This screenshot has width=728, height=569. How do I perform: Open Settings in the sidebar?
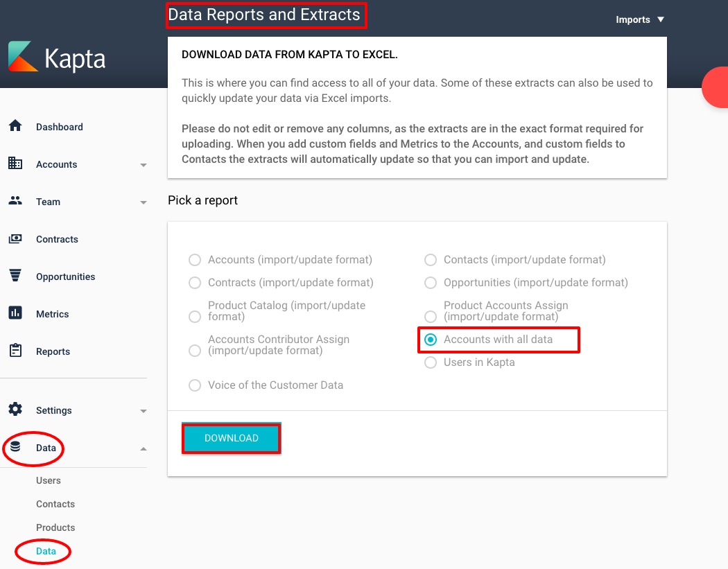click(54, 410)
